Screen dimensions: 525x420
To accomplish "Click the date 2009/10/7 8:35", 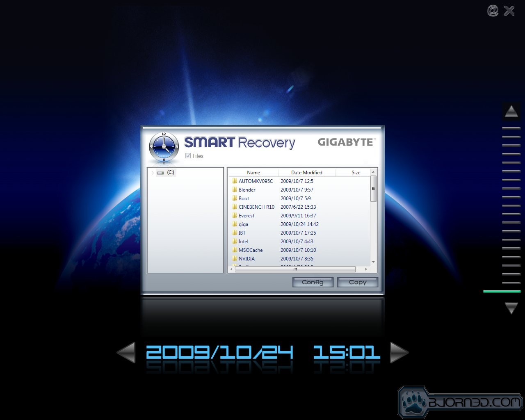I will (x=297, y=259).
